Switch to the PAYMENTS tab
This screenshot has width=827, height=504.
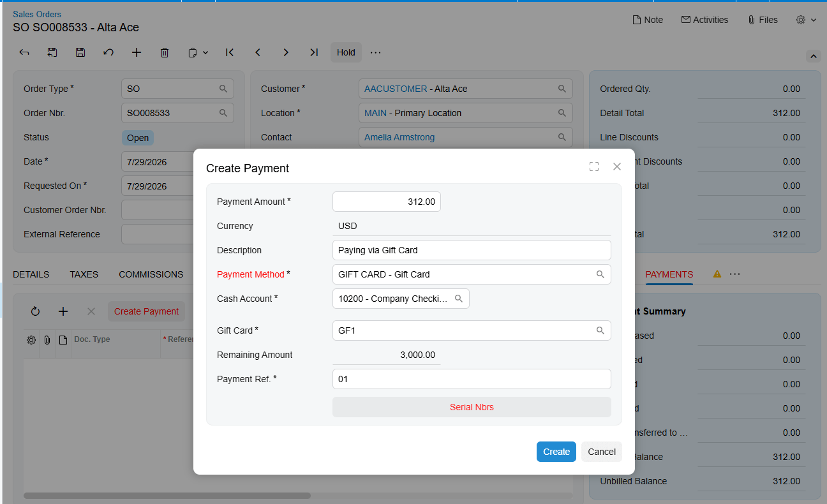669,274
